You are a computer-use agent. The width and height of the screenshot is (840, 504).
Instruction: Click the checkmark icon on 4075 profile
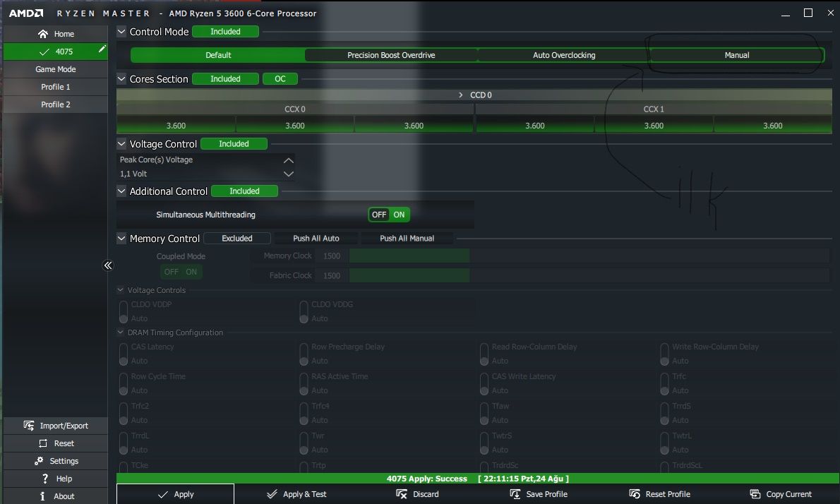44,52
